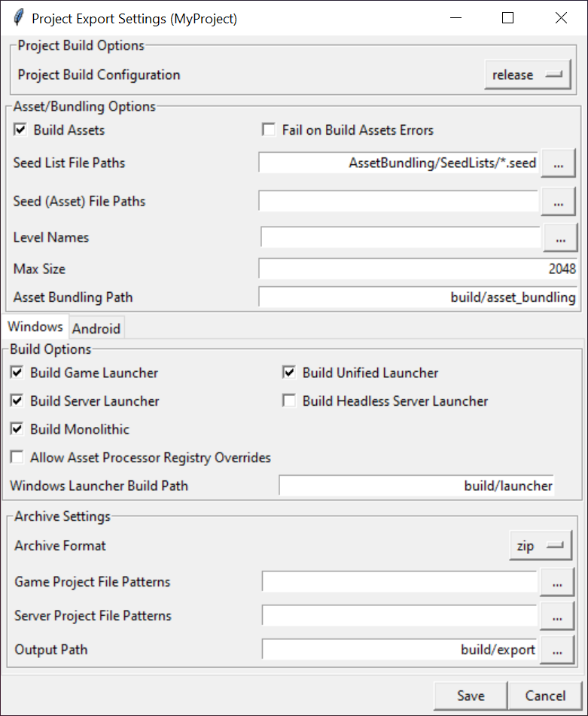This screenshot has height=716, width=588.
Task: Toggle the Build Assets checkbox
Action: point(20,130)
